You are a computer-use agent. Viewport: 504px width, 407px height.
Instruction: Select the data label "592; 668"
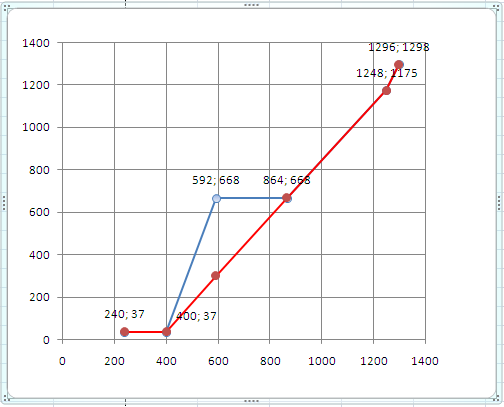(216, 180)
